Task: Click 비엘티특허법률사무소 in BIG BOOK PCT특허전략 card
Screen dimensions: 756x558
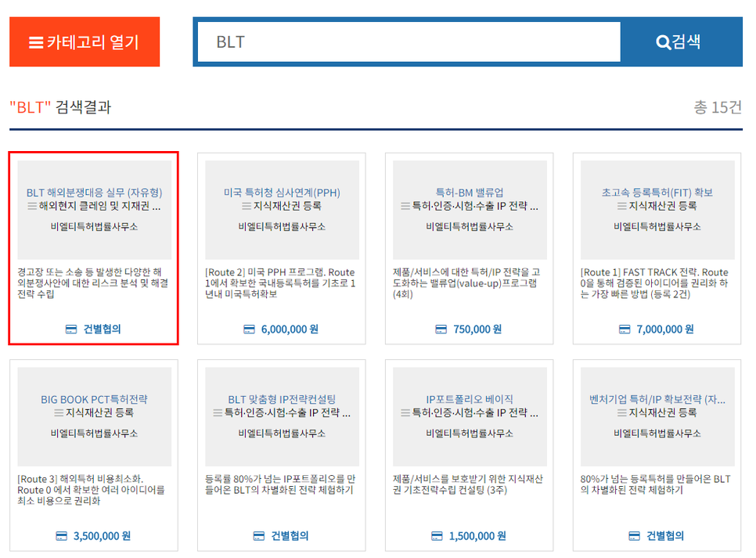Action: click(95, 434)
